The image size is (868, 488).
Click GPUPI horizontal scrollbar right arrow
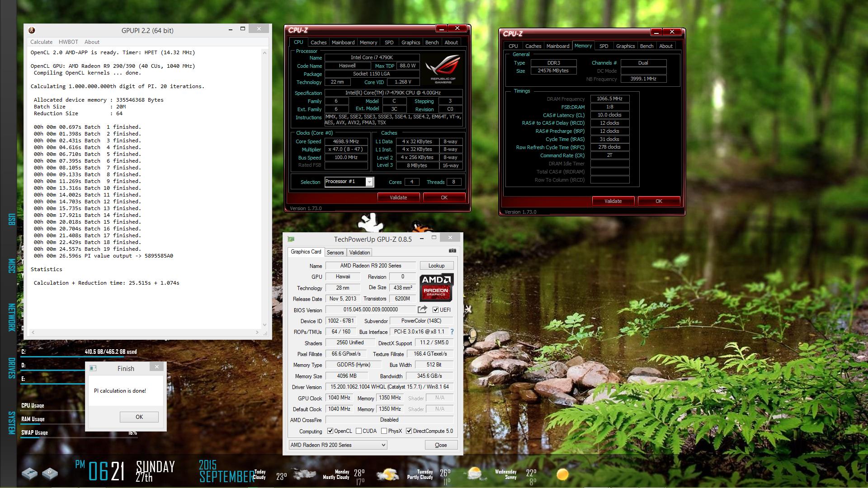pos(257,332)
